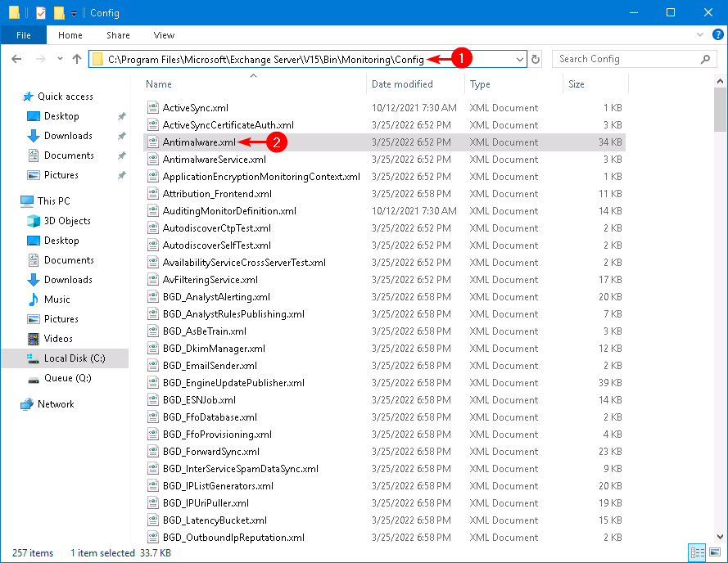Viewport: 728px width, 563px height.
Task: Click the Properties quick access toolbar icon
Action: click(x=41, y=13)
